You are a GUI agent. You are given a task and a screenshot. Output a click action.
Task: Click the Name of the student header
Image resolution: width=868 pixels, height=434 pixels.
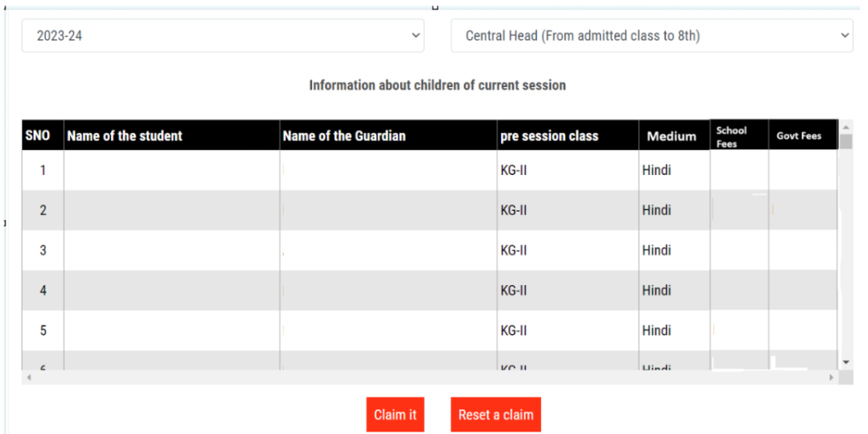point(125,136)
